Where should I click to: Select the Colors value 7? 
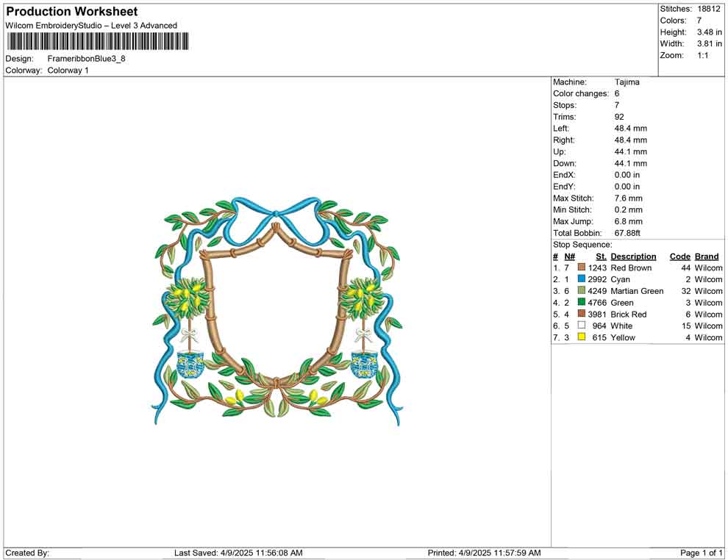pyautogui.click(x=699, y=21)
